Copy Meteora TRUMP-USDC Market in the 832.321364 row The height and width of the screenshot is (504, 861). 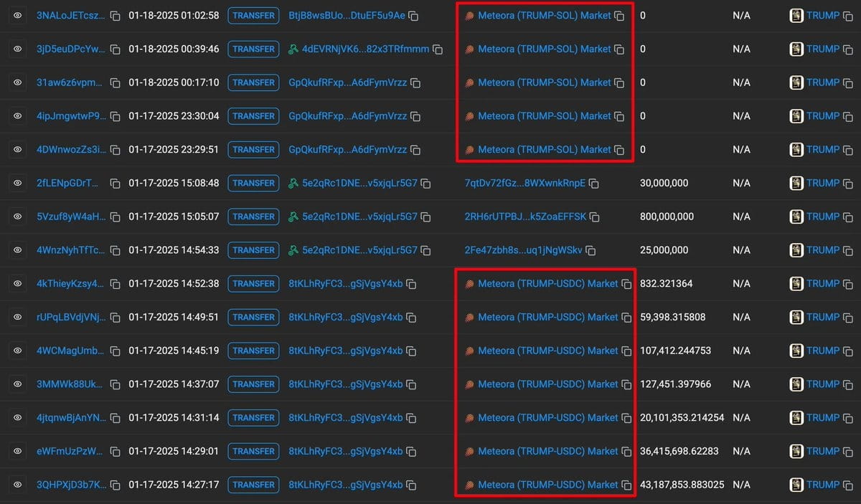626,284
